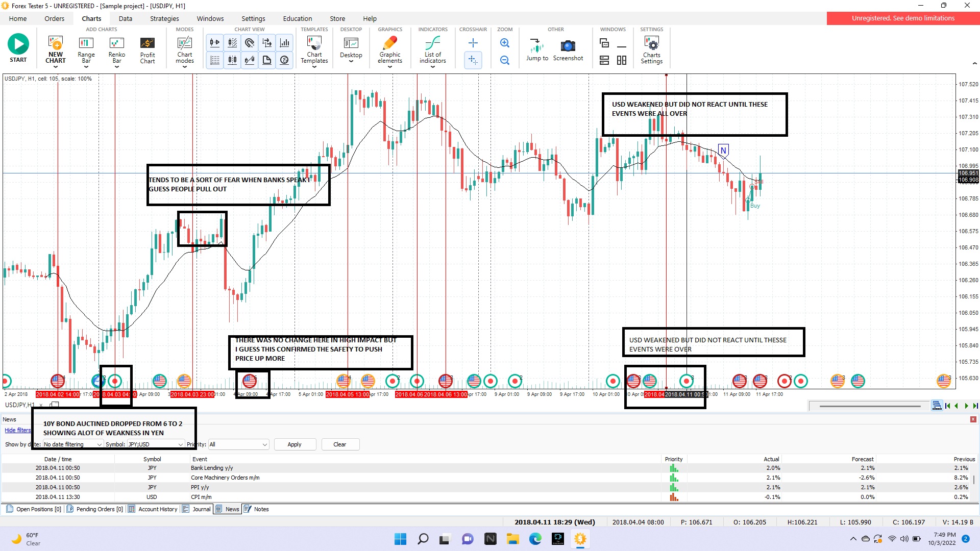Toggle the bar chart volume view button
This screenshot has height=551, width=980.
tap(284, 43)
